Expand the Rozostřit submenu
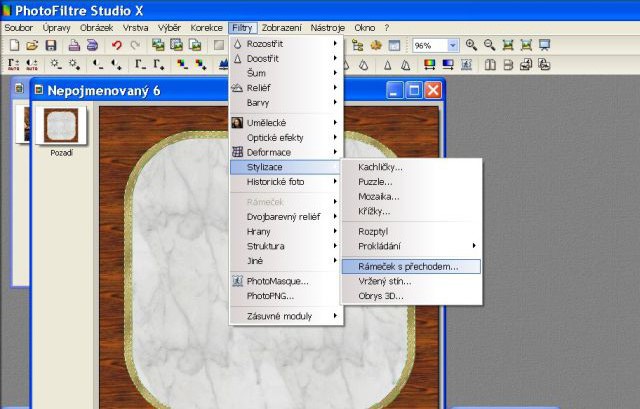 (x=287, y=44)
